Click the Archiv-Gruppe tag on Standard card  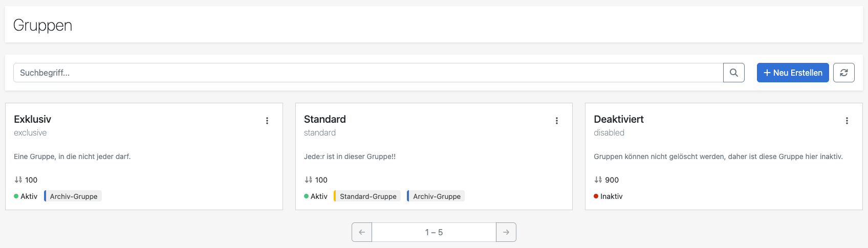437,196
